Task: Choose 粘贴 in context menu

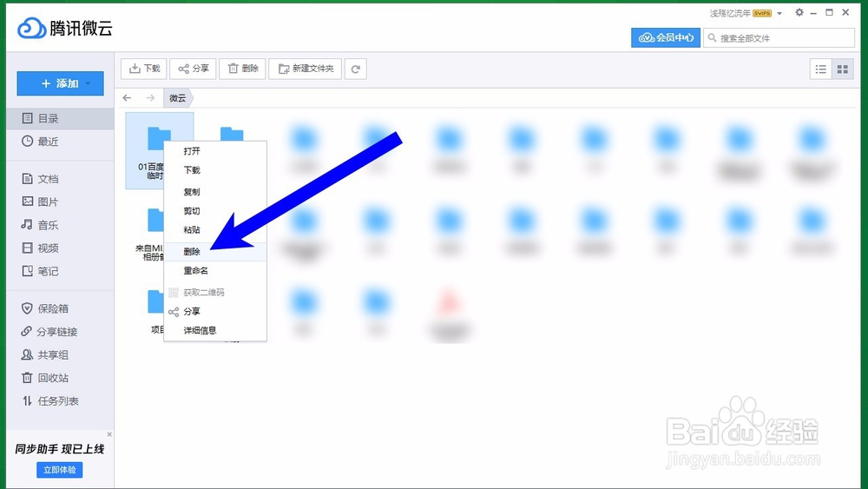Action: click(x=215, y=230)
